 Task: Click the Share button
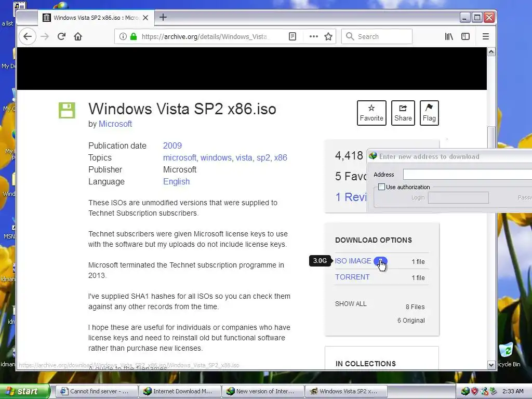403,113
